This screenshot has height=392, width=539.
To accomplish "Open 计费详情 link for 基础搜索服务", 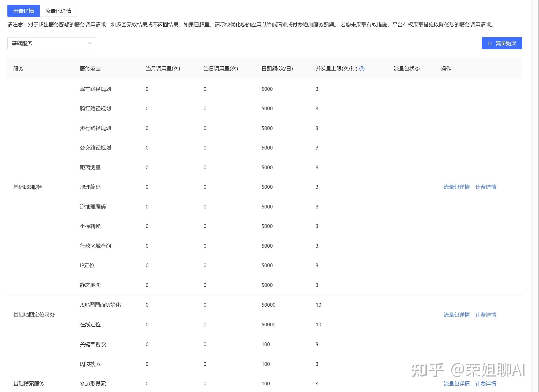I will 485,384.
